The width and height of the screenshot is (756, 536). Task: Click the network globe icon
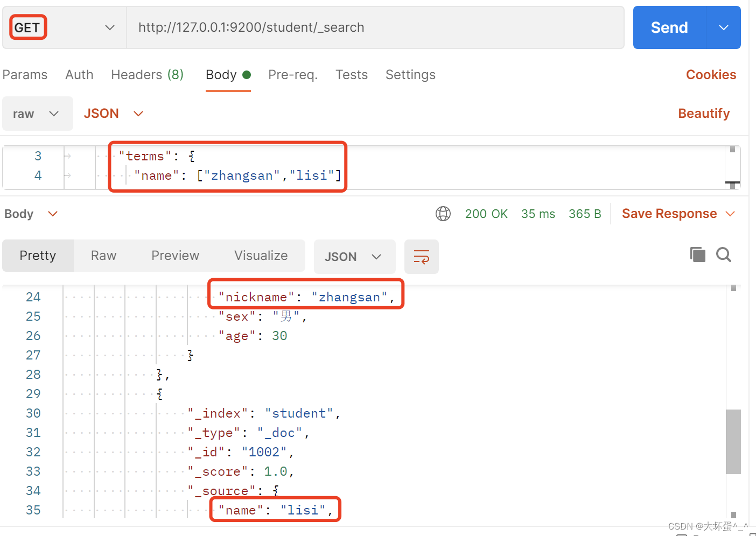pyautogui.click(x=443, y=214)
